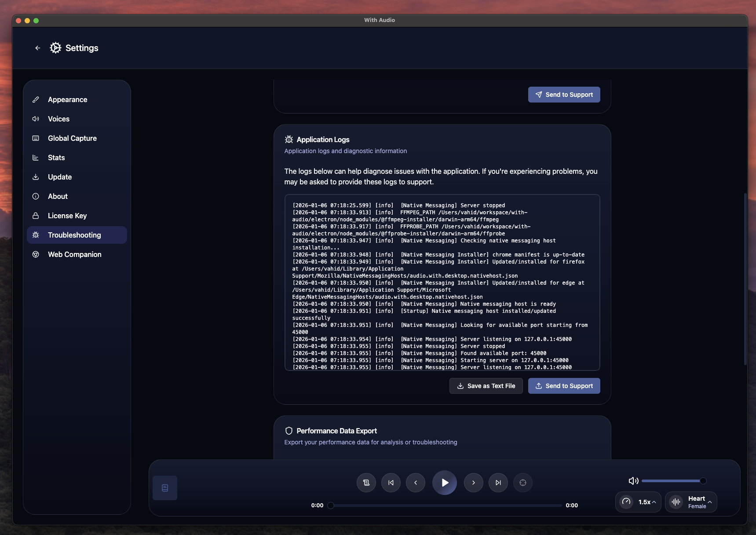The width and height of the screenshot is (756, 535).
Task: Click the speaker icon to mute playback
Action: pyautogui.click(x=633, y=480)
